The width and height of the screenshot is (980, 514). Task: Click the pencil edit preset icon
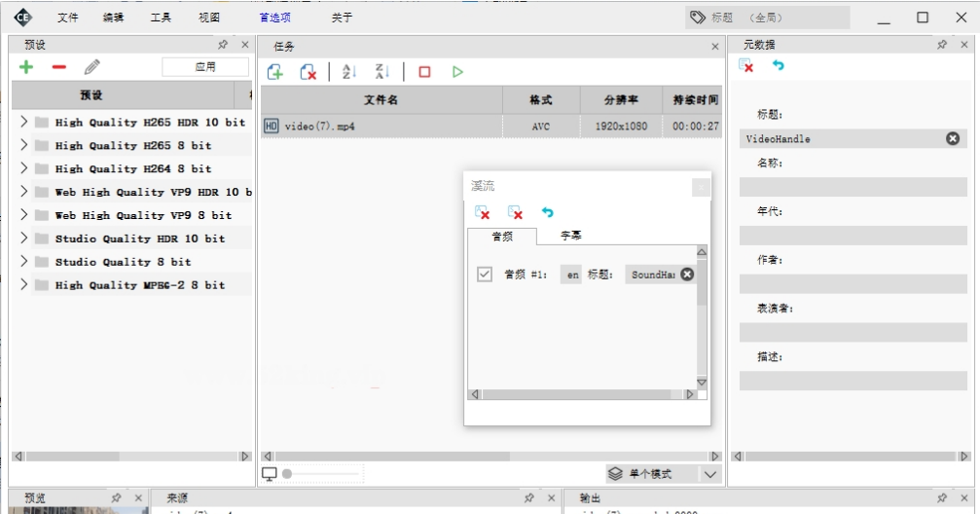[x=92, y=66]
